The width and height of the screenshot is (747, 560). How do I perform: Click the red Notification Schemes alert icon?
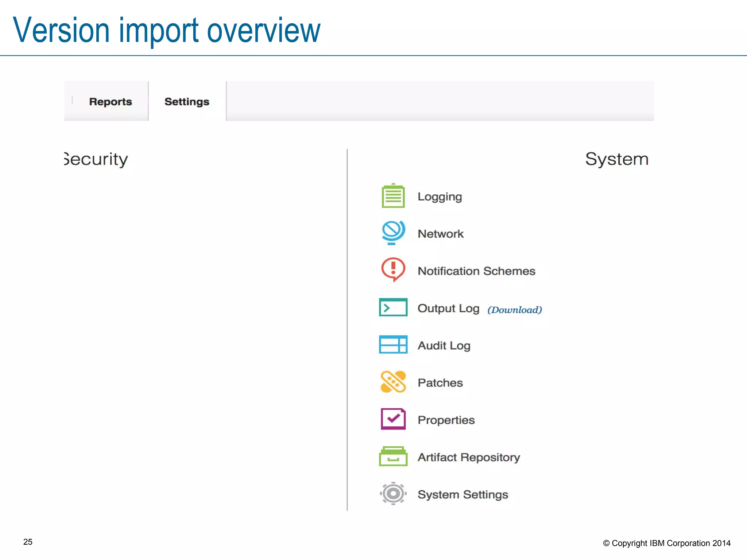point(393,270)
